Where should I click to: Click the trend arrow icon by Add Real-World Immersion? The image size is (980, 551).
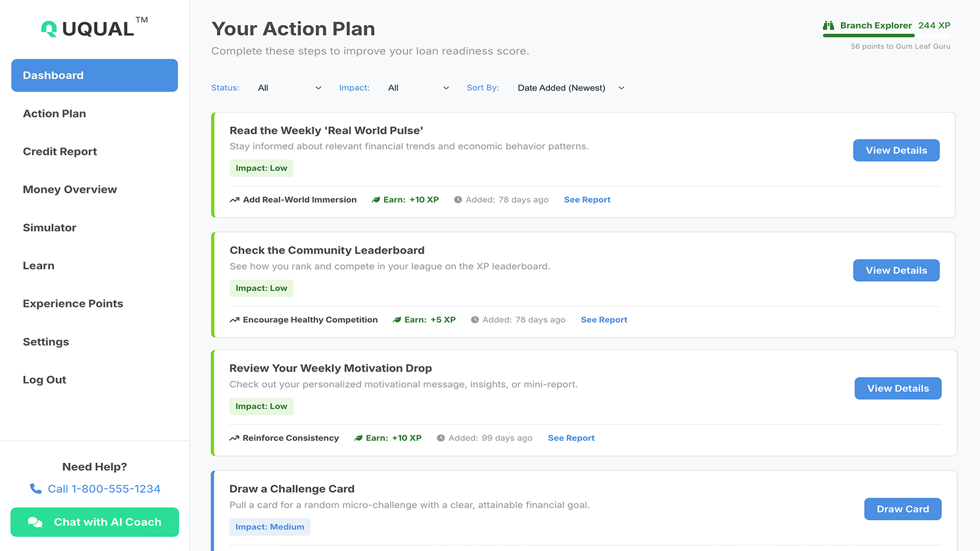click(x=235, y=200)
